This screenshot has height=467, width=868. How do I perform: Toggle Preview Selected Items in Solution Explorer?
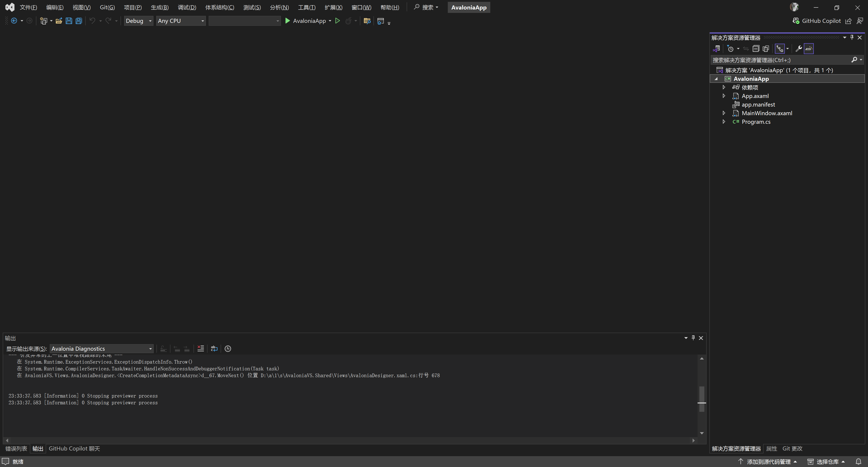point(809,49)
